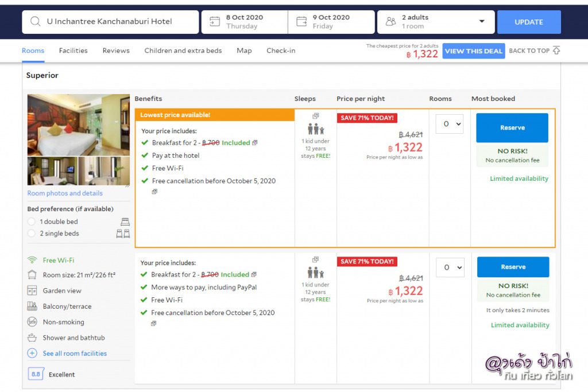Click the Back to Top arrow icon

coord(556,51)
